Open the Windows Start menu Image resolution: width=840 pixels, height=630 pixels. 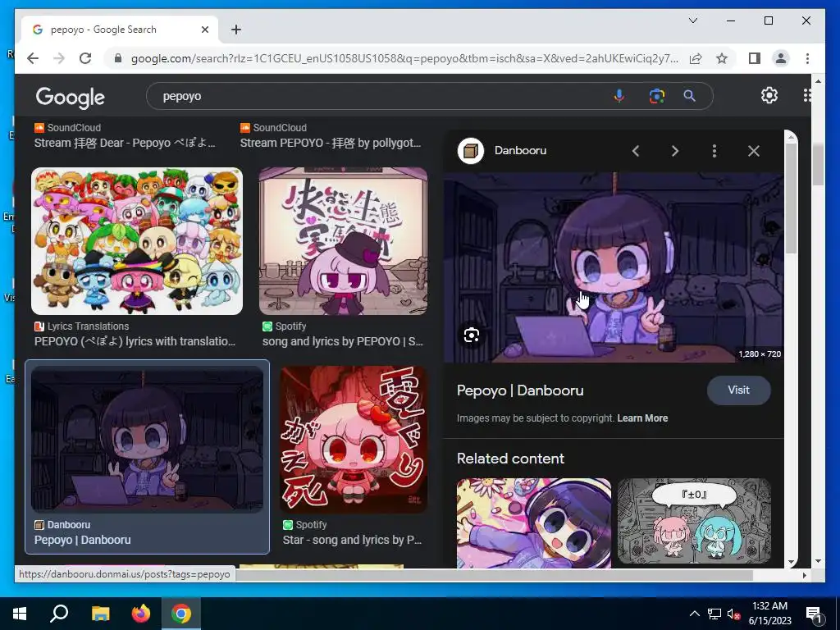20,614
